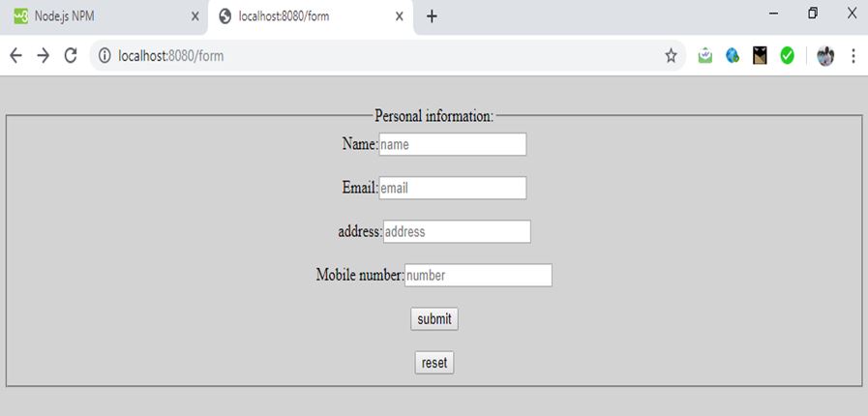Image resolution: width=868 pixels, height=416 pixels.
Task: Switch to the Node.js NPM tab
Action: click(77, 16)
